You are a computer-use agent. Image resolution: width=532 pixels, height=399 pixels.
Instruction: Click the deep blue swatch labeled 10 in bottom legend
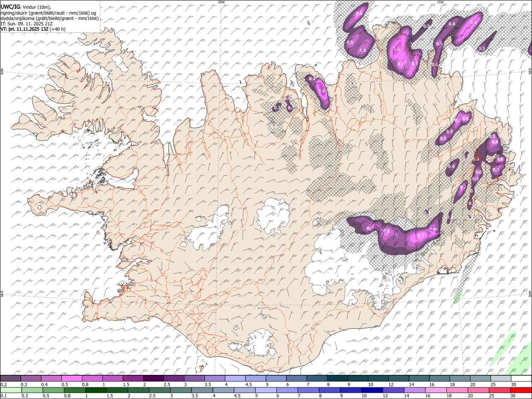pyautogui.click(x=372, y=390)
